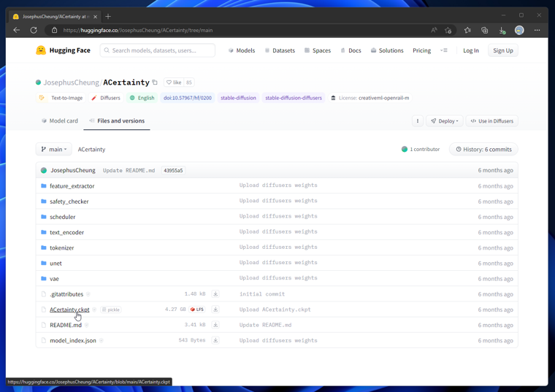Open the browser Collections icon
The width and height of the screenshot is (555, 392).
coord(485,30)
